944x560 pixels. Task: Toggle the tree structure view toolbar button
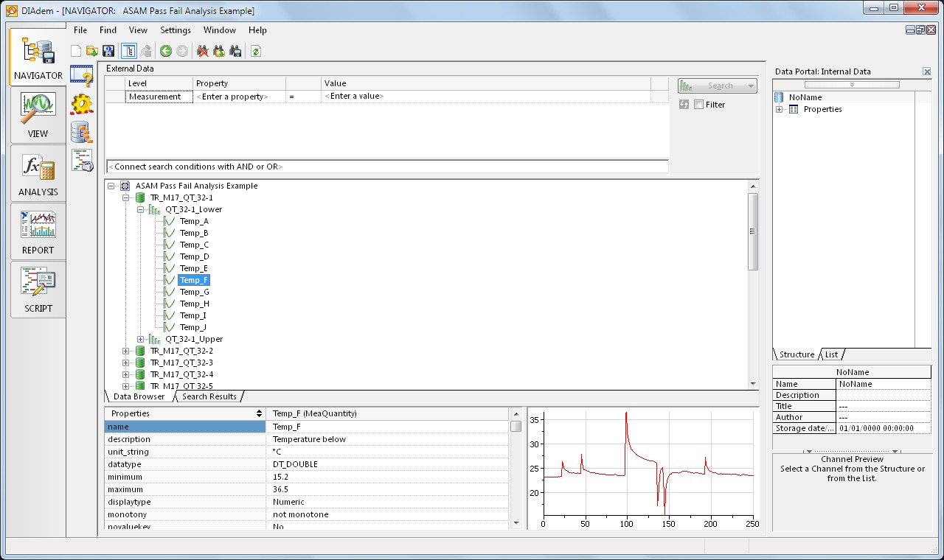(128, 51)
